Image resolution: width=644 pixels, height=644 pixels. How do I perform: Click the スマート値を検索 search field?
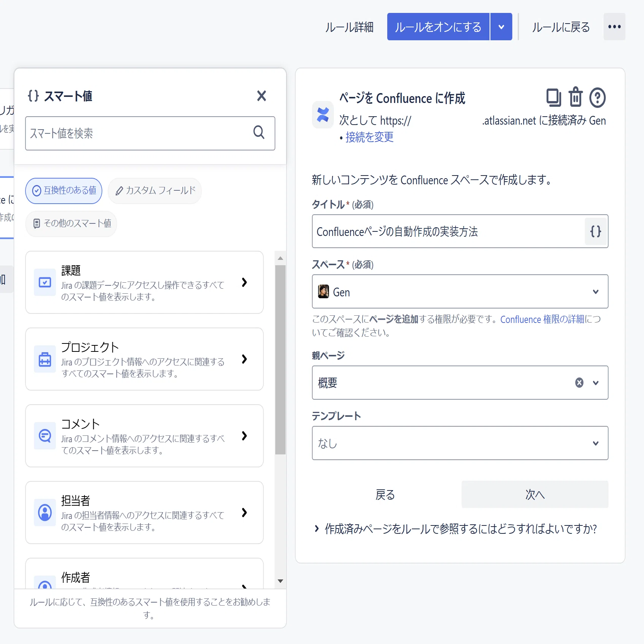coord(150,133)
